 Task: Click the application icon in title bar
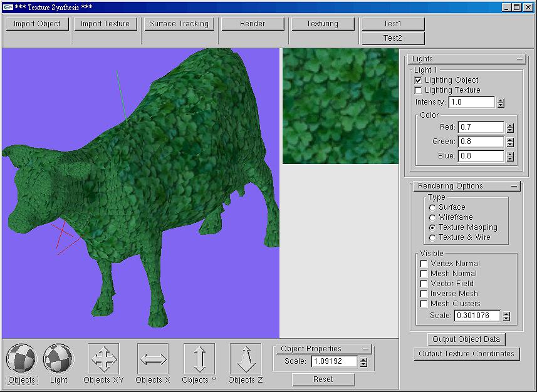point(7,7)
